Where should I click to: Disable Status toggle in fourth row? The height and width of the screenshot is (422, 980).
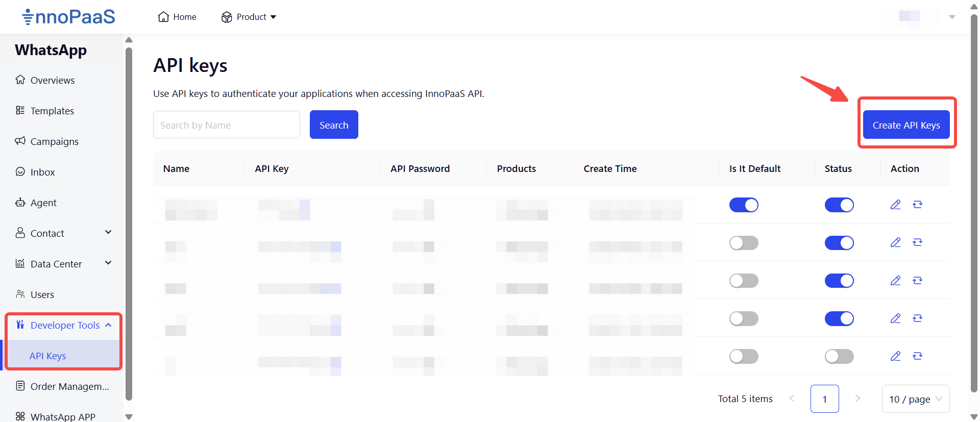point(839,318)
